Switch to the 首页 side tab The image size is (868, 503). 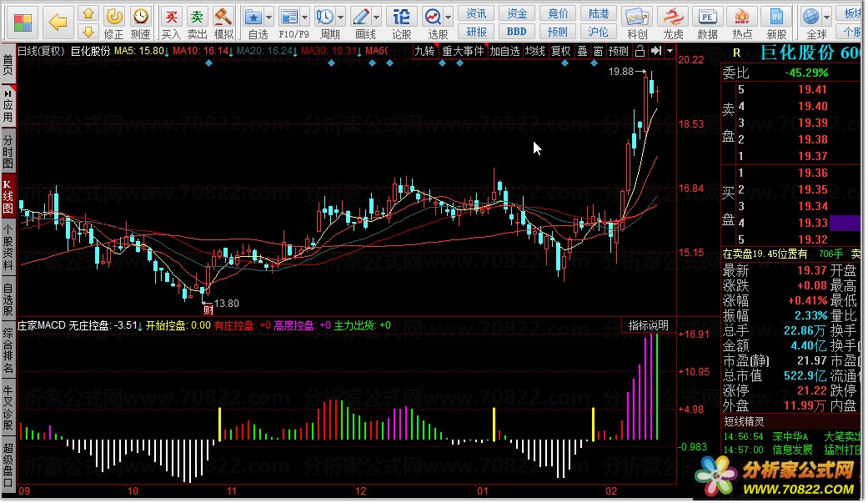pos(8,64)
